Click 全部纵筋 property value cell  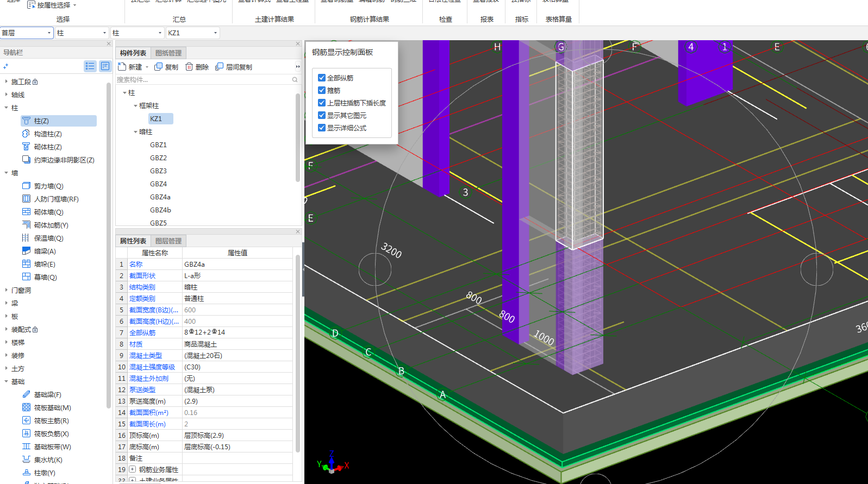238,332
